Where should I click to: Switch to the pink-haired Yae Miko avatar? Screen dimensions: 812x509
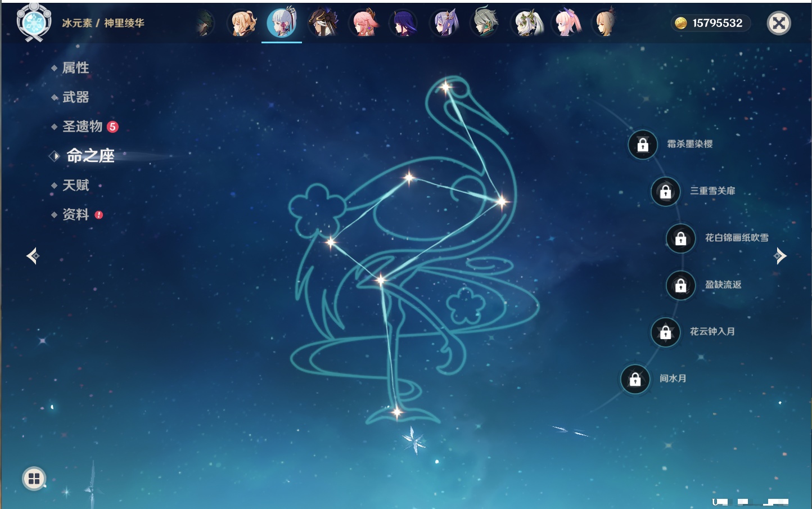(x=364, y=23)
